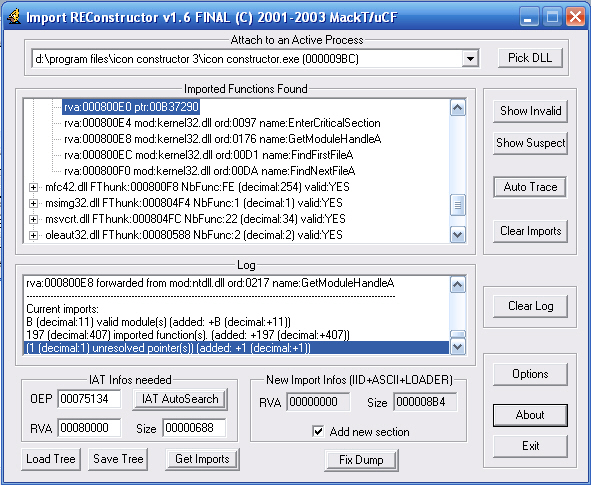Select the FindNextFileA import entry
The width and height of the screenshot is (591, 485).
click(x=210, y=171)
